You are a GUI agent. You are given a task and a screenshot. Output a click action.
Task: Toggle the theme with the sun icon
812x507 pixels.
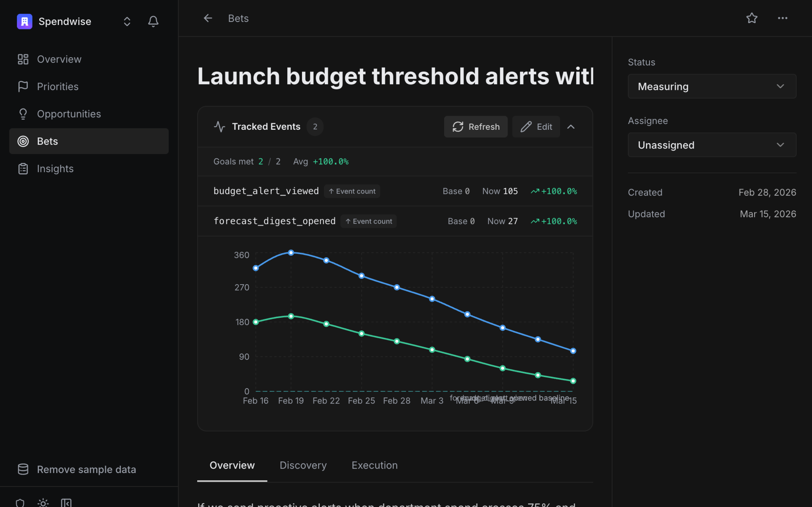click(x=43, y=502)
